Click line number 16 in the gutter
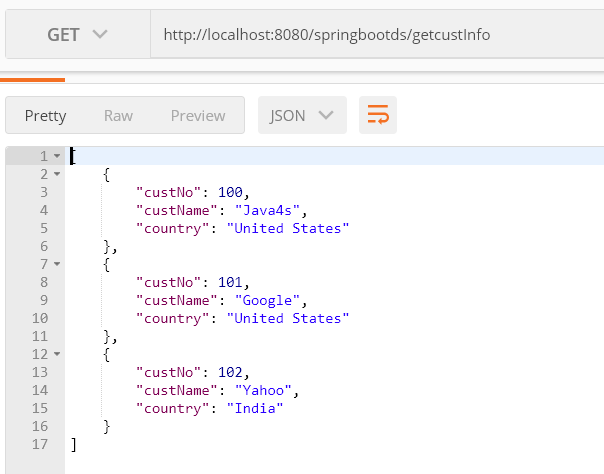The height and width of the screenshot is (474, 604). (x=40, y=426)
